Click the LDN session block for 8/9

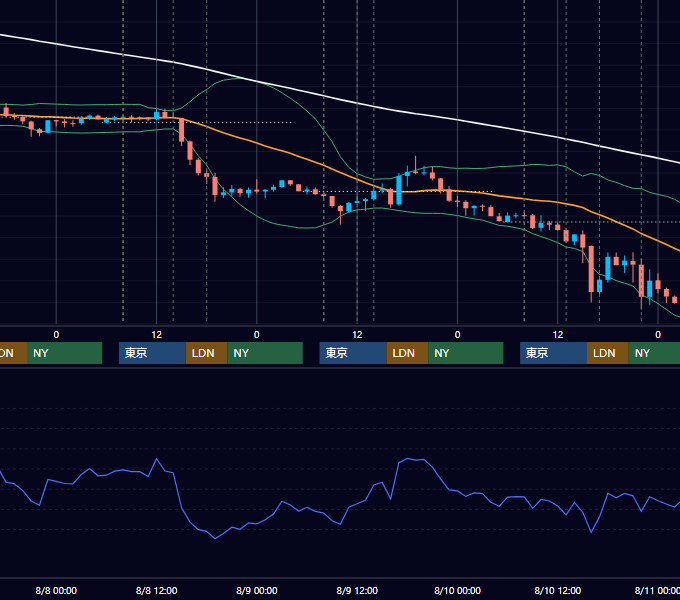tap(407, 353)
